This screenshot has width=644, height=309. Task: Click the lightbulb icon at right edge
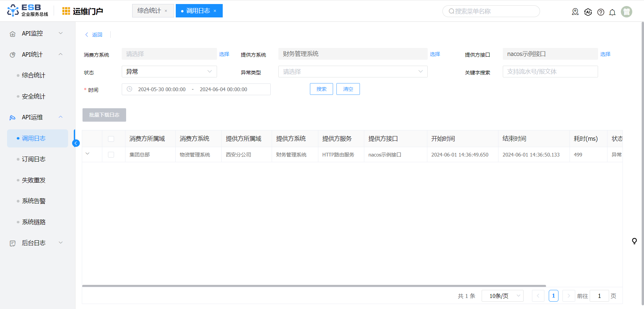634,241
